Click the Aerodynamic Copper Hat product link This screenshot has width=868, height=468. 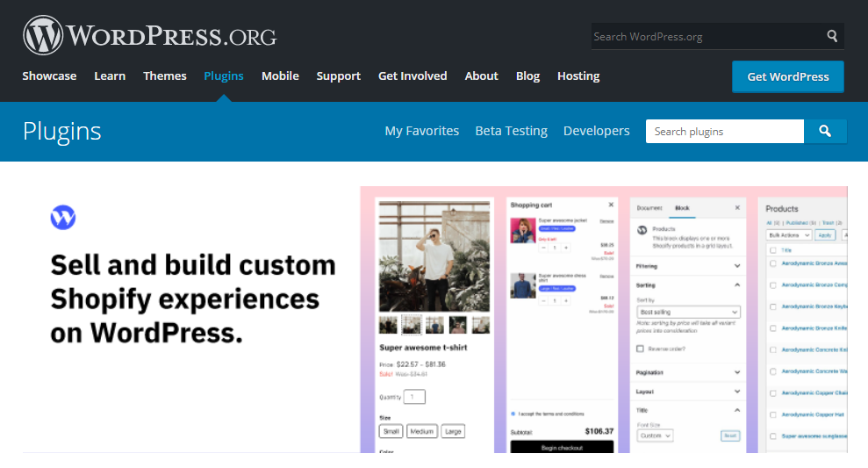point(813,414)
